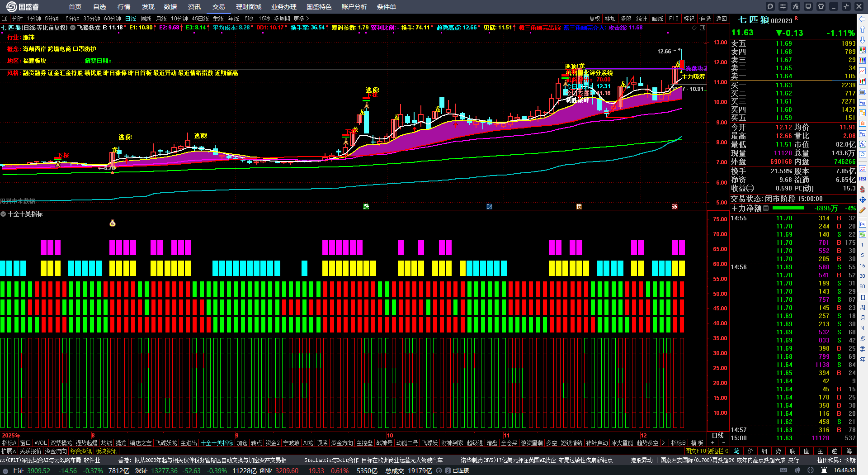Click the 卖一 price 11.64
This screenshot has height=475, width=868.
(x=784, y=76)
